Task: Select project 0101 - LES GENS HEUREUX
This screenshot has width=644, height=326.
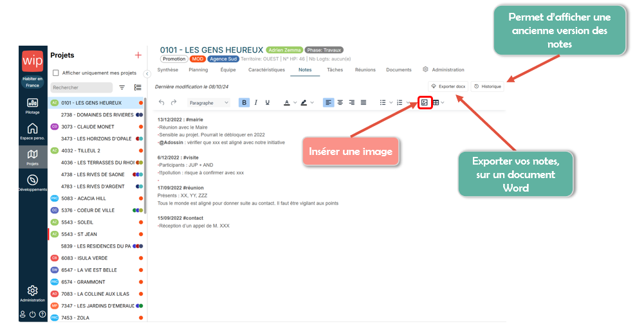Action: pos(97,103)
